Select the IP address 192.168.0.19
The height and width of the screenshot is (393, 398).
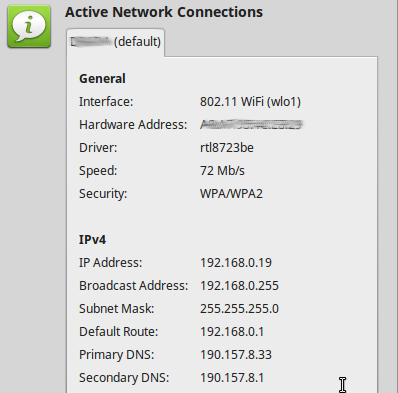point(236,263)
